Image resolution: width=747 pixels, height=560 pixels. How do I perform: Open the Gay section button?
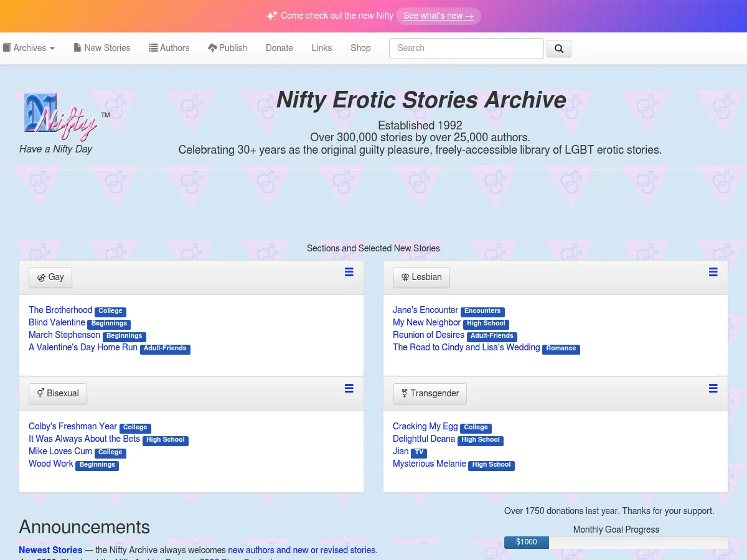tap(50, 278)
